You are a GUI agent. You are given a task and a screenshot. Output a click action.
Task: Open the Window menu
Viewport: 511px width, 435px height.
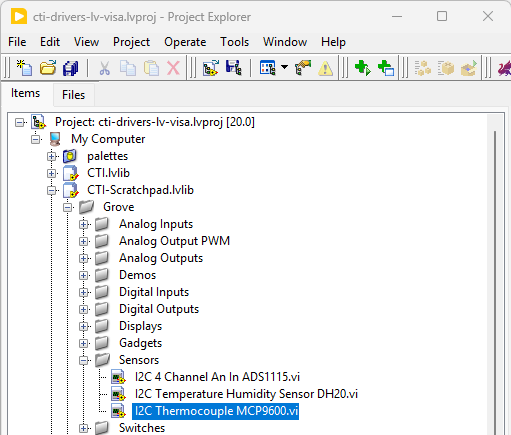285,42
